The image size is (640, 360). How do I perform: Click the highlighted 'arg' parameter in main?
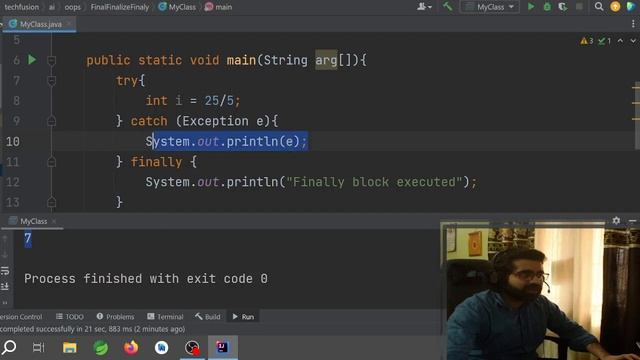326,60
